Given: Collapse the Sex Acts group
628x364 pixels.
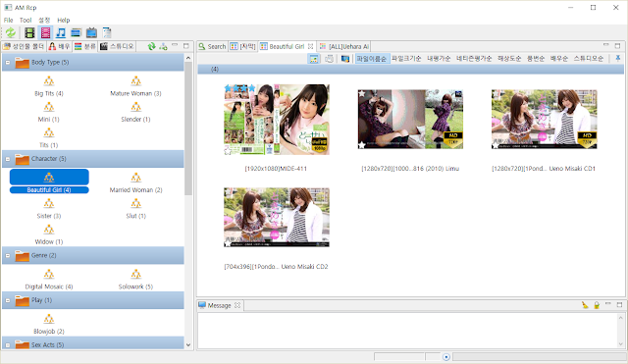Looking at the screenshot, I should (x=8, y=344).
